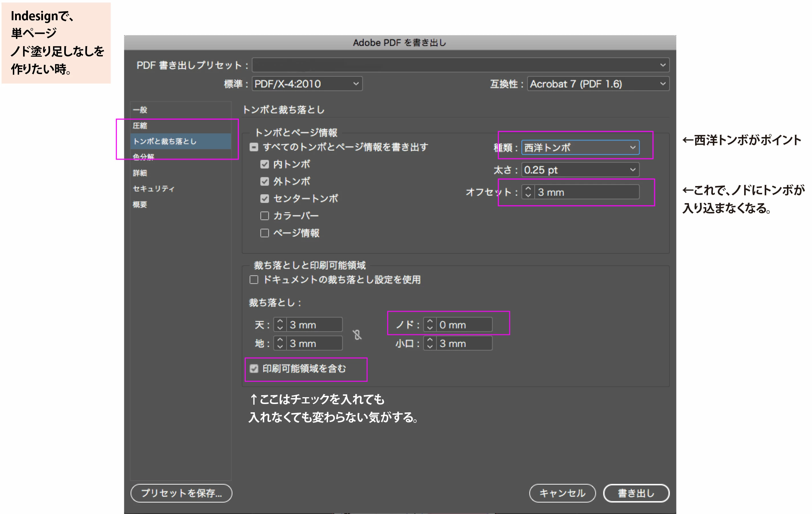812x514 pixels.
Task: Open the 太さ 0.25 pt dropdown
Action: click(580, 170)
